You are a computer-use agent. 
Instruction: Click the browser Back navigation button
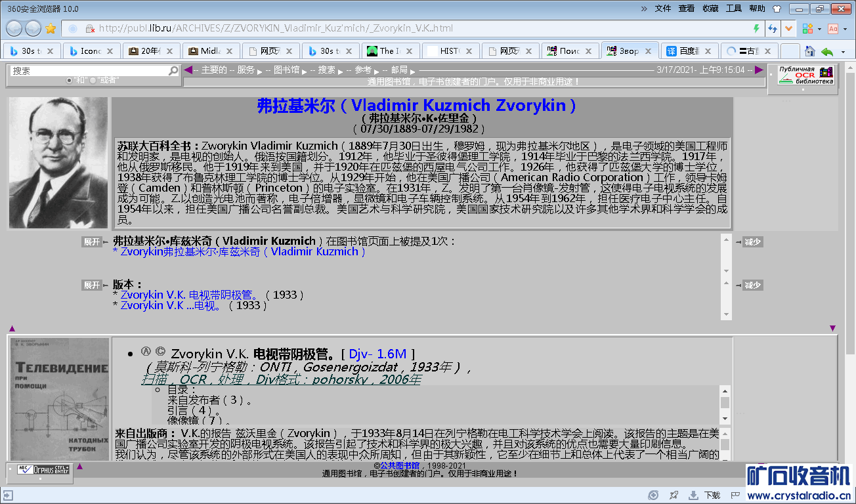(x=14, y=28)
